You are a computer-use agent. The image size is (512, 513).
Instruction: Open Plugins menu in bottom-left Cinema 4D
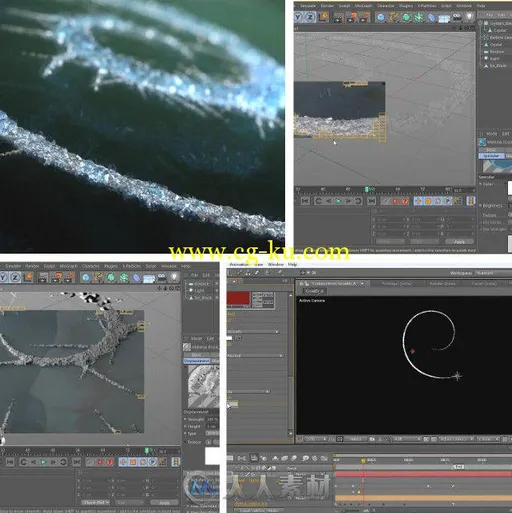111,266
